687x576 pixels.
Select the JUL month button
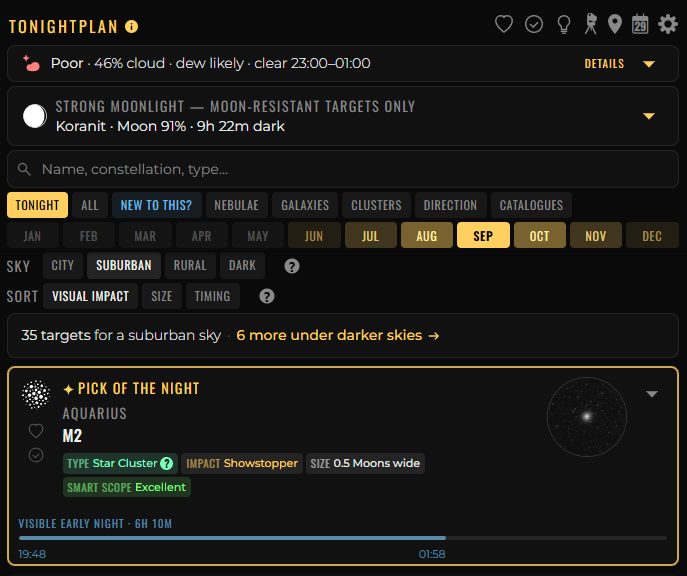[371, 236]
